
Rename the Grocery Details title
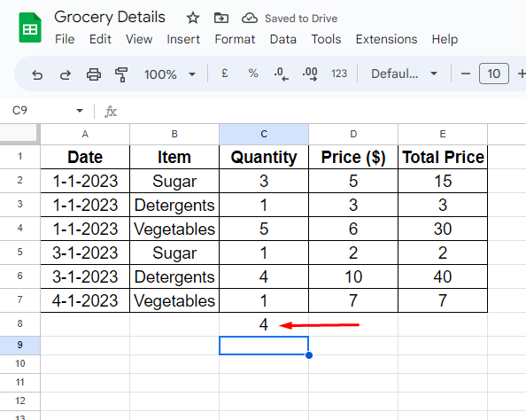[x=110, y=18]
